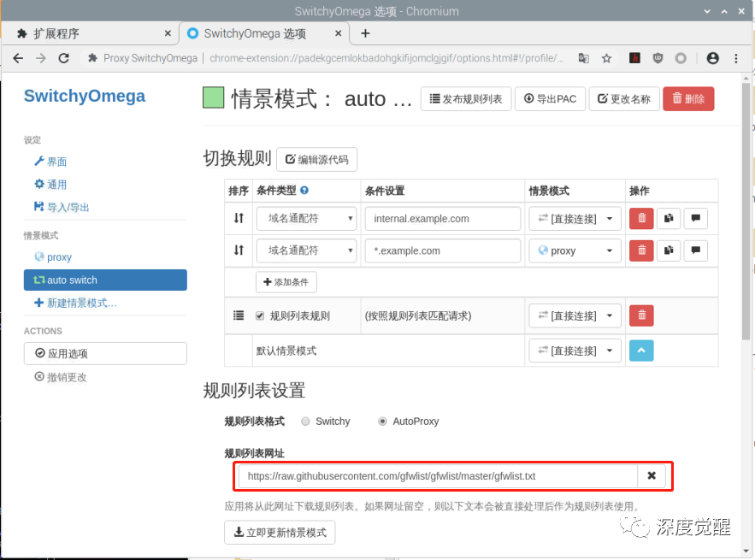The width and height of the screenshot is (755, 560).
Task: Create a new profile with 新建情景模式
Action: point(75,303)
